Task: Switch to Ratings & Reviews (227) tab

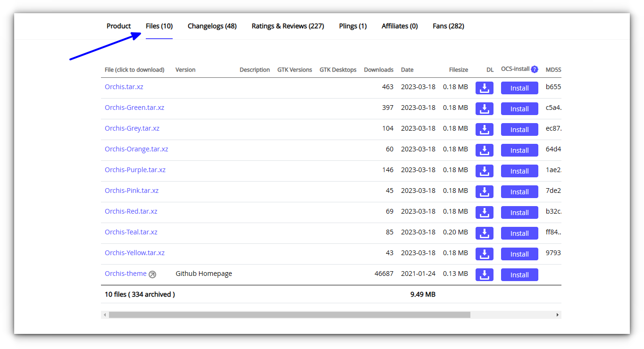Action: click(287, 26)
